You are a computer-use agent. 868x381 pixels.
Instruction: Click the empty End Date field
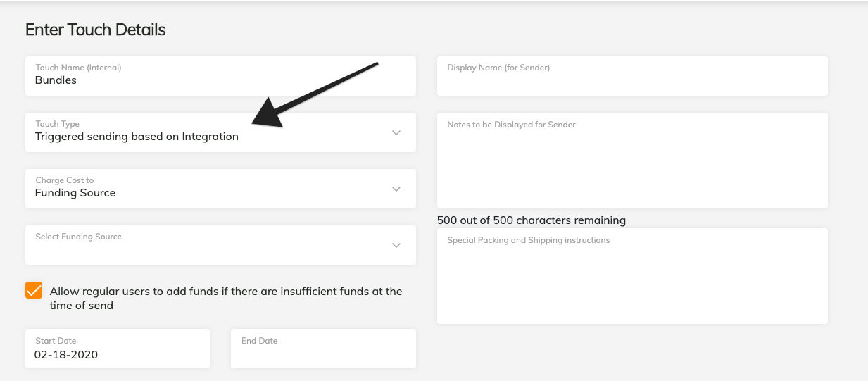(322, 348)
